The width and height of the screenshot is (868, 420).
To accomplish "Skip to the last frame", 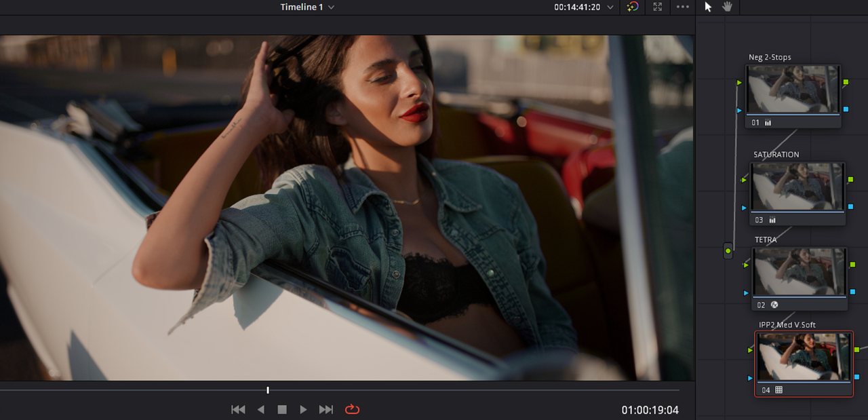I will pyautogui.click(x=326, y=409).
